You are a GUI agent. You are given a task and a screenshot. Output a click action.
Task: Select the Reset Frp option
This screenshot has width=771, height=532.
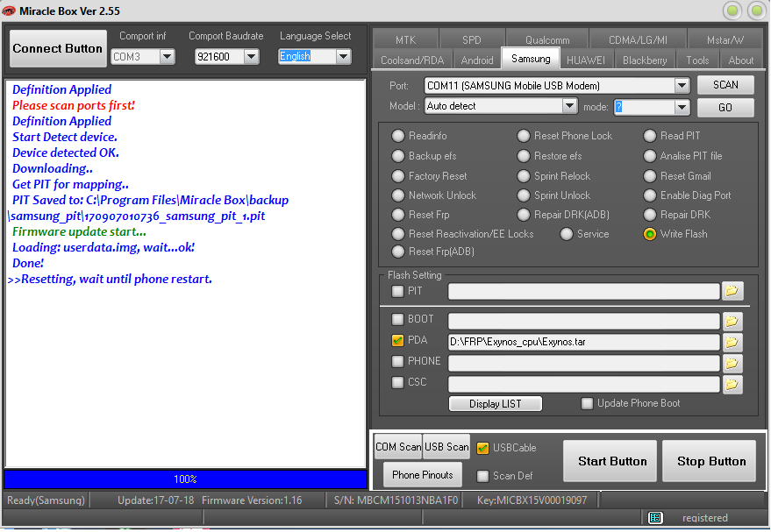tap(398, 215)
